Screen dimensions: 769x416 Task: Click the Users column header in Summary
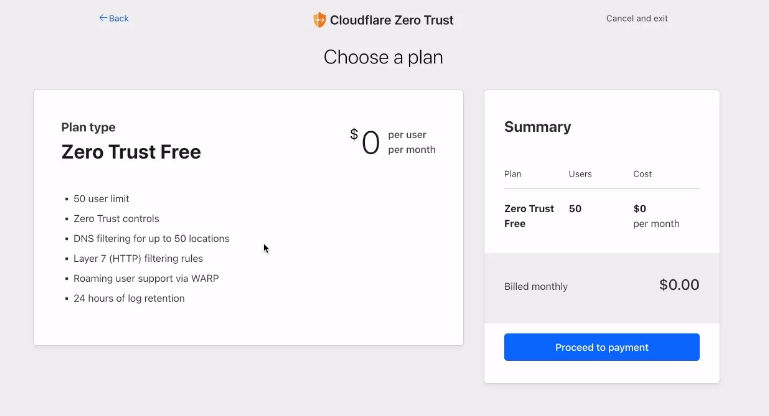click(580, 174)
